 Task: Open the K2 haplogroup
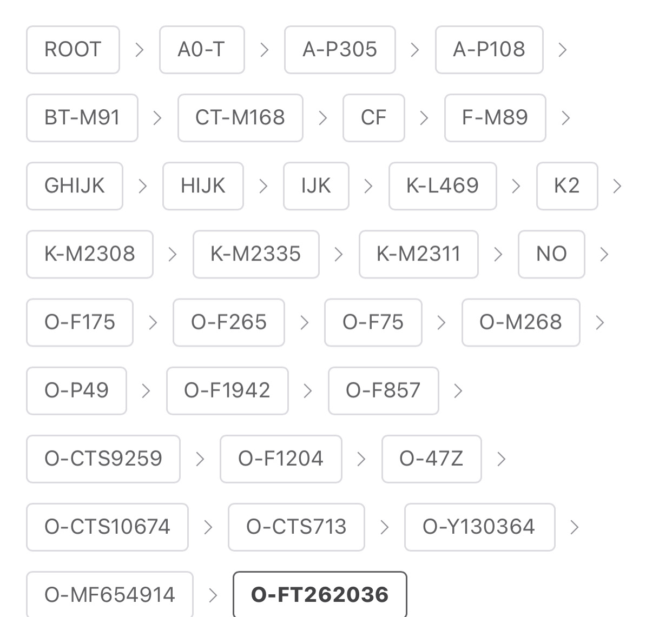point(566,186)
